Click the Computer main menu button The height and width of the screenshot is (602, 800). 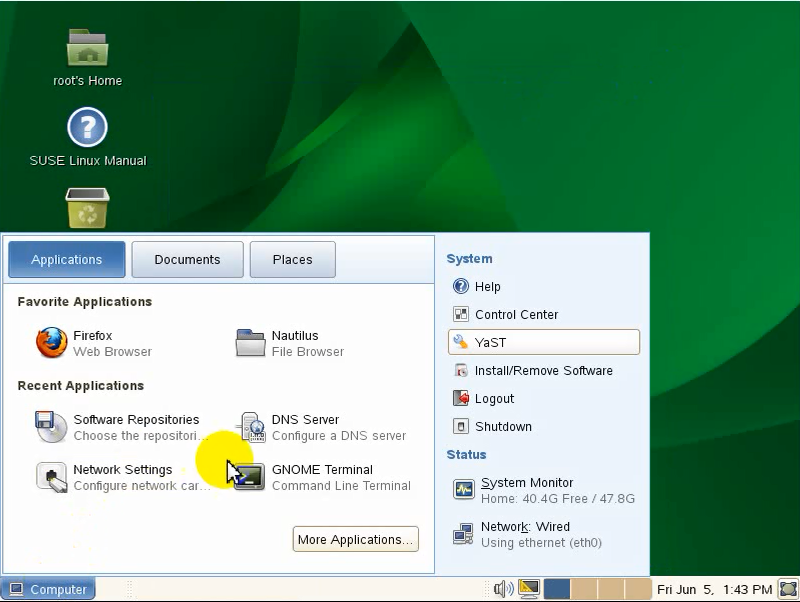(x=48, y=589)
